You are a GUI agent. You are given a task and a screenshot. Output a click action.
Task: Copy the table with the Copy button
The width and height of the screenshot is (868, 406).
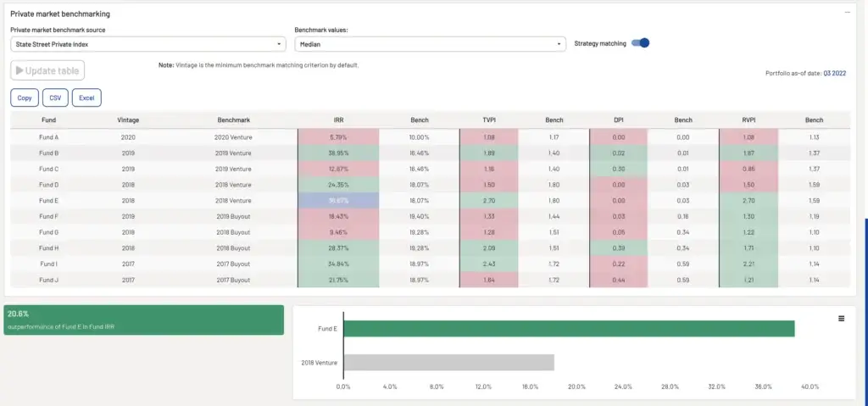25,97
